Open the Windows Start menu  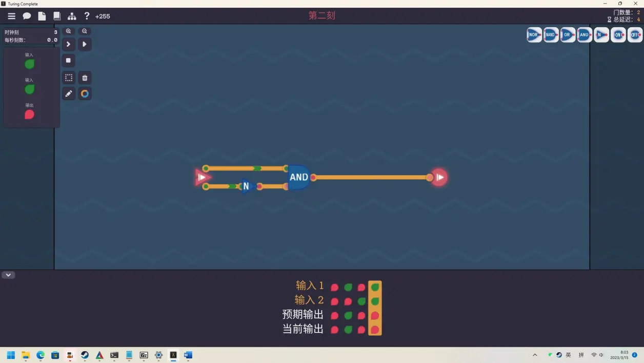(11, 355)
